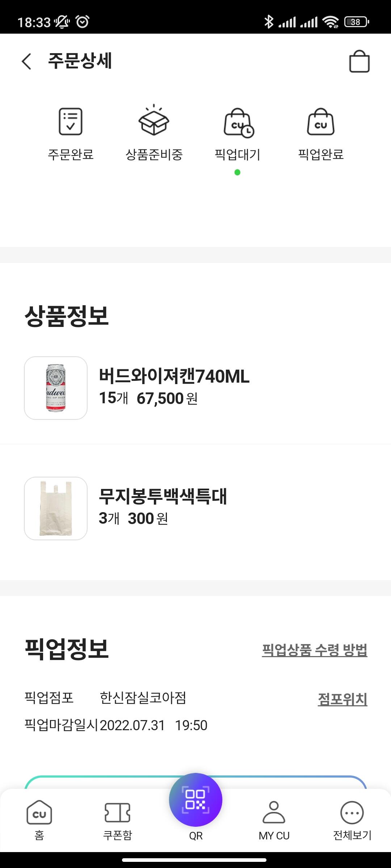
Task: Tap the 픽업완료 pickup-complete bag icon
Action: [x=321, y=122]
